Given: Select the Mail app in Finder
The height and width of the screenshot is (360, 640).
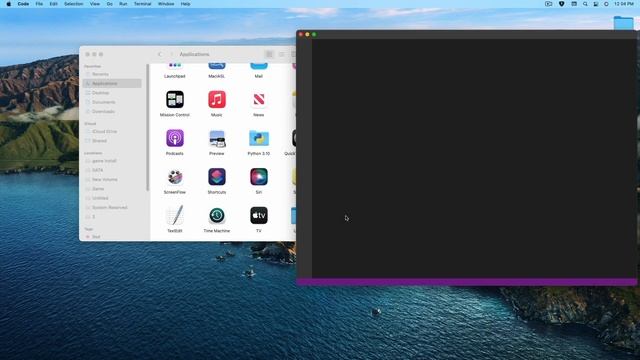Looking at the screenshot, I should 259,71.
